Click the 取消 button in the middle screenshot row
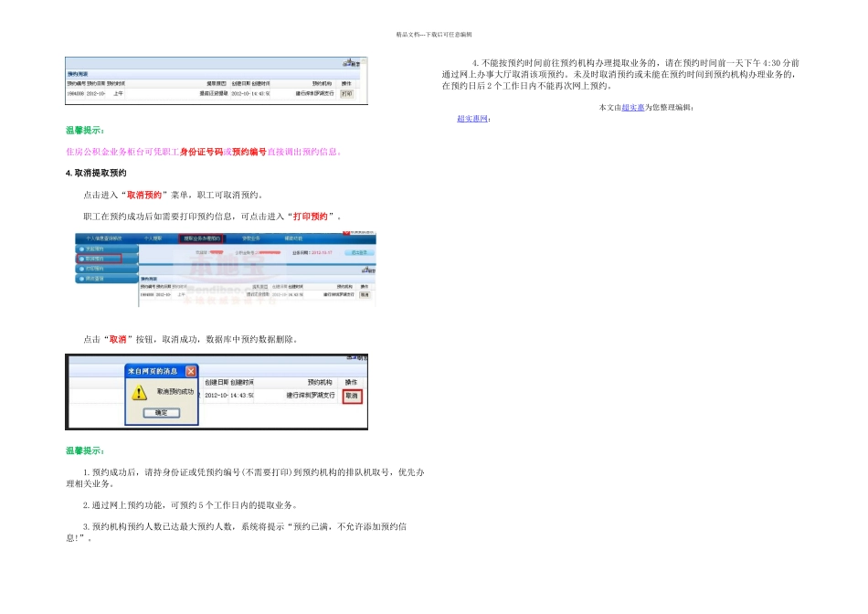868x614 pixels. (365, 295)
